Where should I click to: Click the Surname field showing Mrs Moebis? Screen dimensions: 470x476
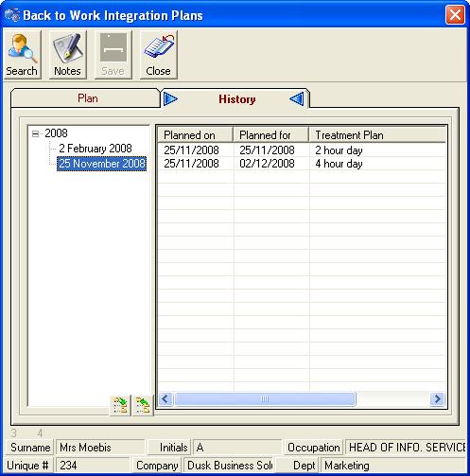click(100, 448)
